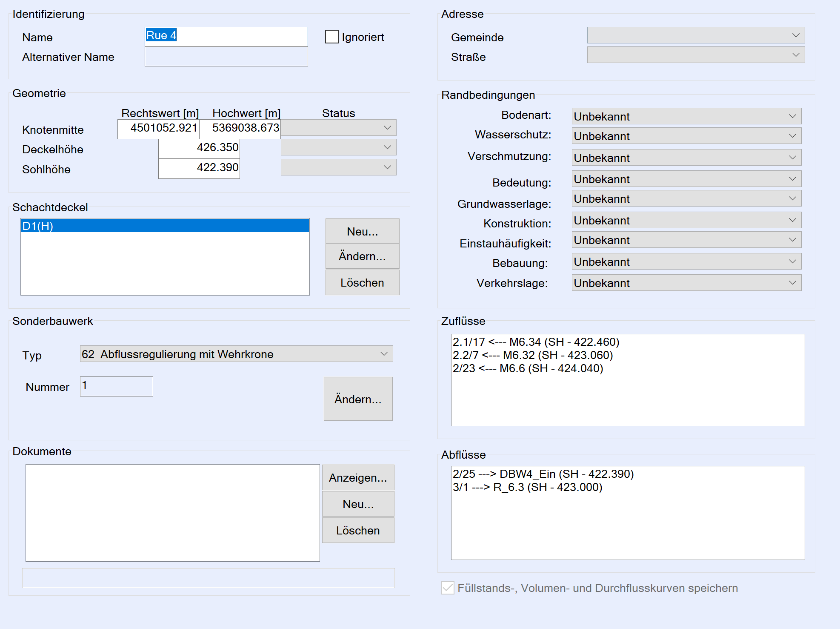Toggle Füllstands-, Volumen- und Durchflusskurven speichern checkbox
This screenshot has width=840, height=629.
(448, 588)
